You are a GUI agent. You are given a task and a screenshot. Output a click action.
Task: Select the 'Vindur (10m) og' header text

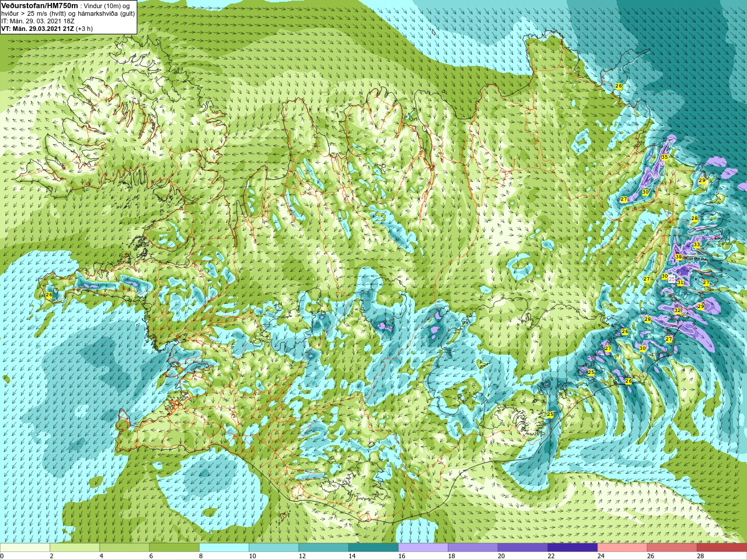coord(107,6)
